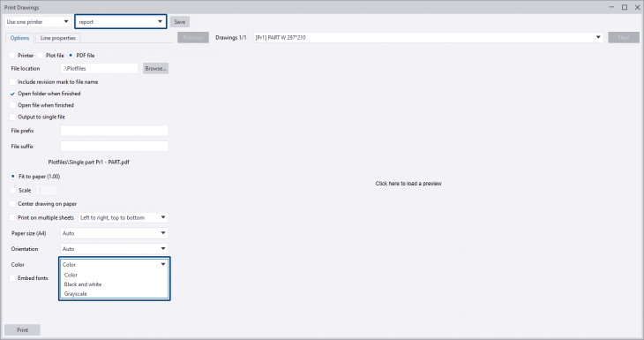Screen dimensions: 644x340
Task: Switch to the Line properties tab
Action: point(58,38)
